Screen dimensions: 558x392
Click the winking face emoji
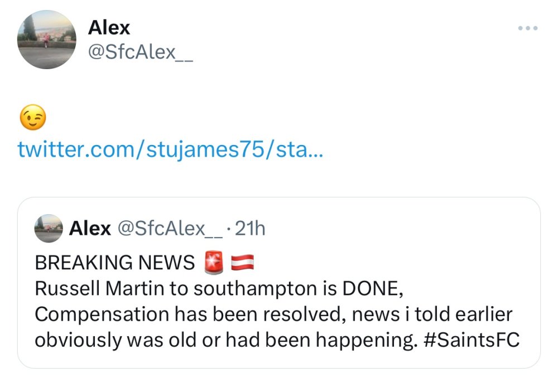pos(32,118)
